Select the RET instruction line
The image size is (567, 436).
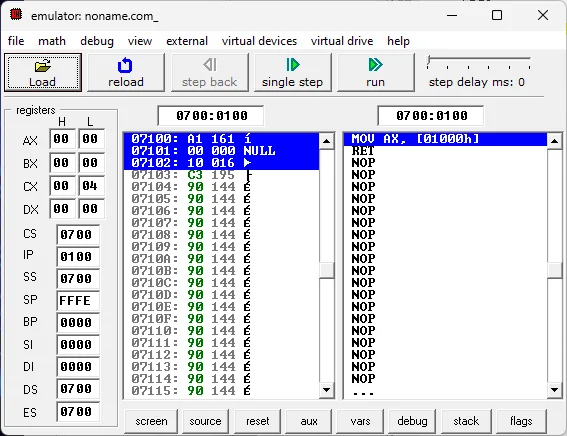445,151
